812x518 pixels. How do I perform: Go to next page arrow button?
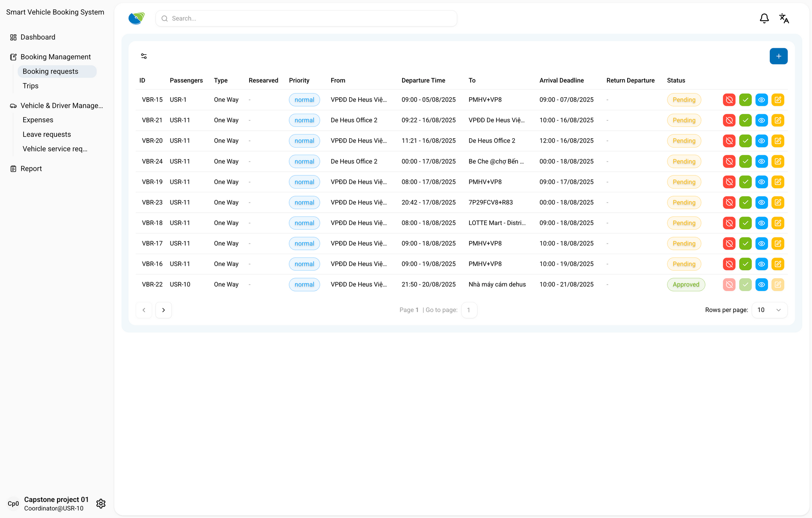coord(163,310)
